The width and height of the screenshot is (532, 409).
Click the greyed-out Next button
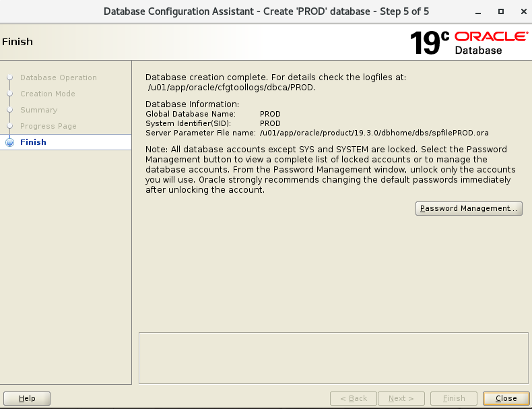click(x=401, y=398)
